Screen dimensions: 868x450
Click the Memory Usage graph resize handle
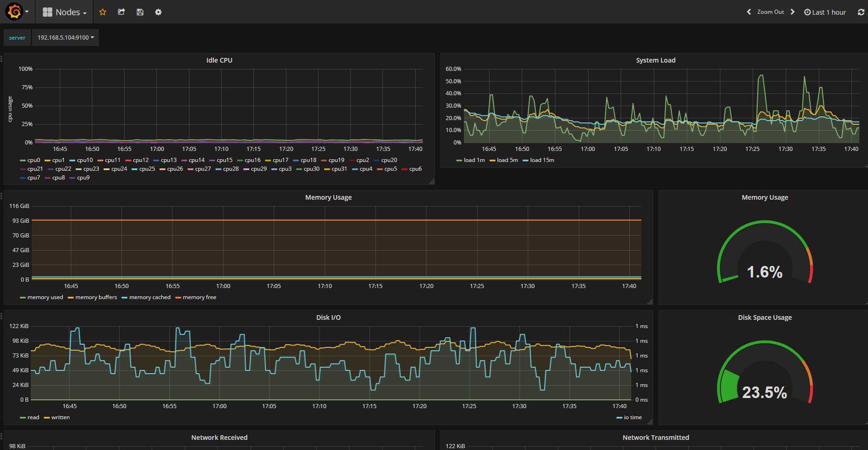pyautogui.click(x=650, y=302)
